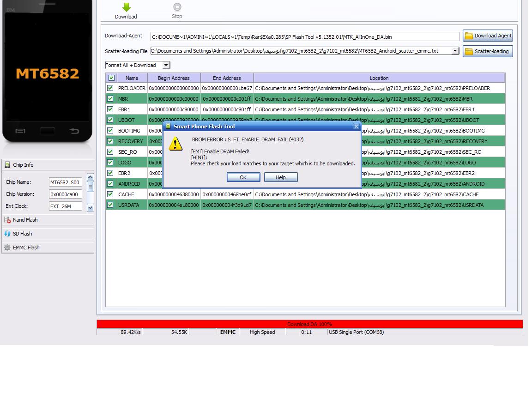Uncheck the CACHE partition checkbox
This screenshot has width=532, height=399.
[110, 194]
